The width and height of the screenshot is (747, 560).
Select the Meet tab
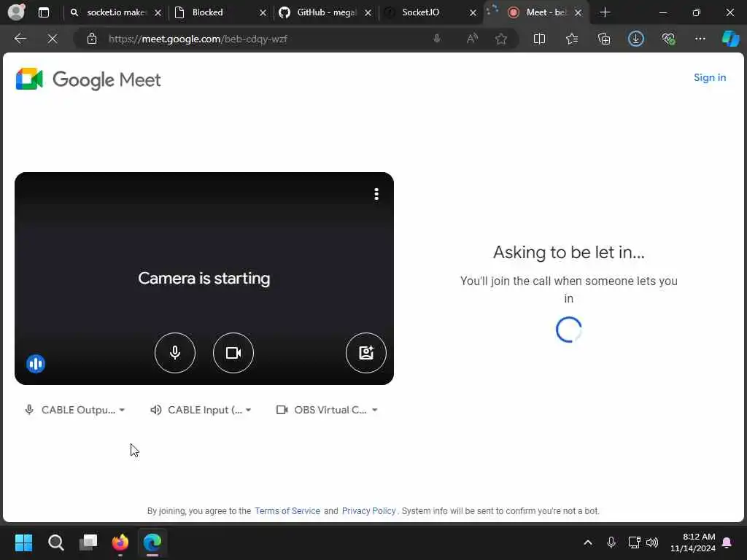pos(538,12)
